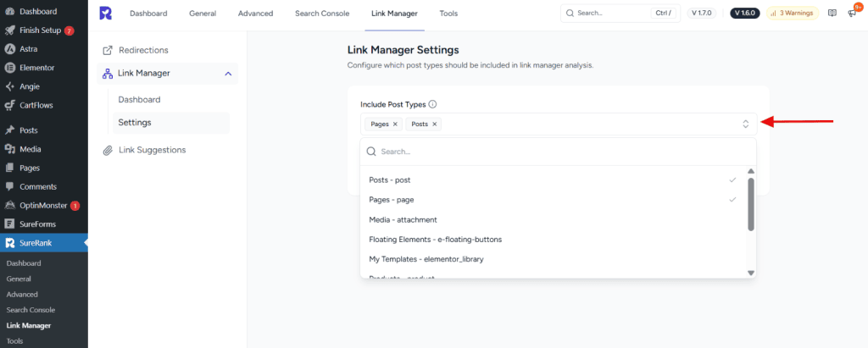Open SureRank Dashboard submenu in WordPress sidebar
This screenshot has height=348, width=868.
pyautogui.click(x=24, y=263)
